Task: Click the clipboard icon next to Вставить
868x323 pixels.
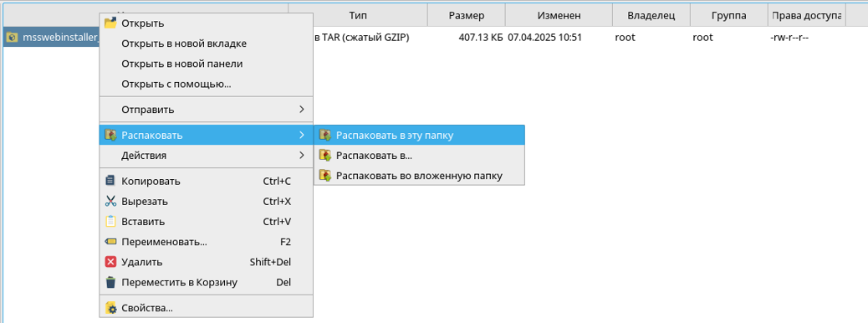Action: click(x=110, y=222)
